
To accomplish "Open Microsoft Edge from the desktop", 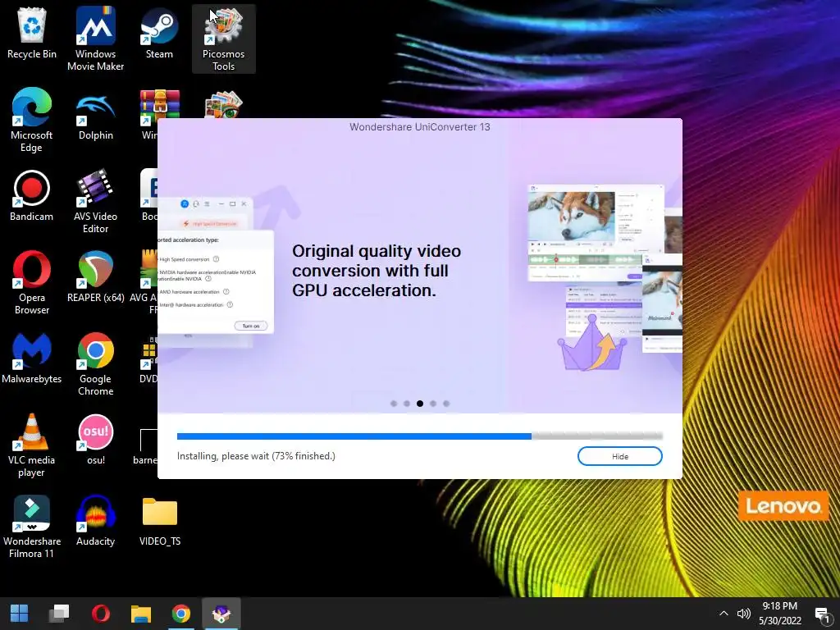I will point(32,121).
